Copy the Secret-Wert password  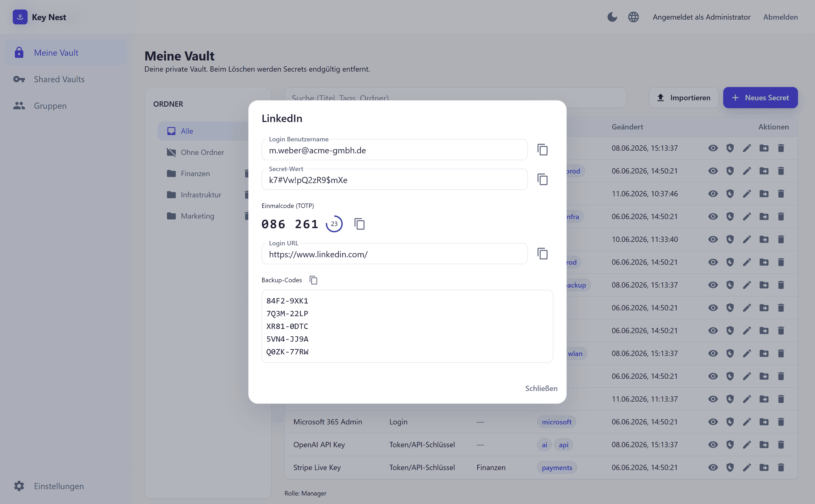[x=542, y=179]
